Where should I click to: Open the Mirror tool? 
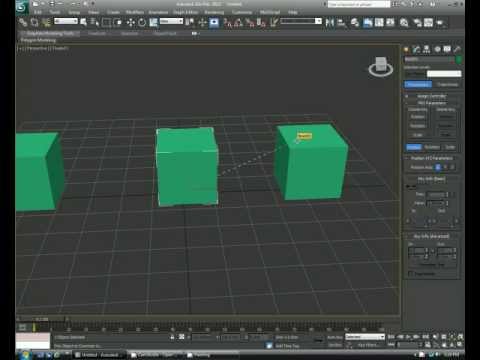pos(330,22)
